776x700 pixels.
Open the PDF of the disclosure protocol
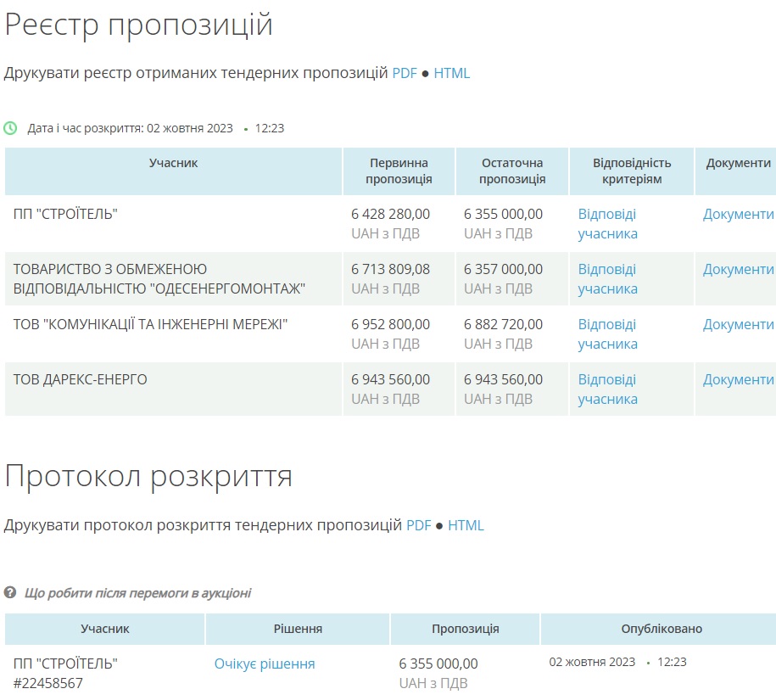coord(419,525)
